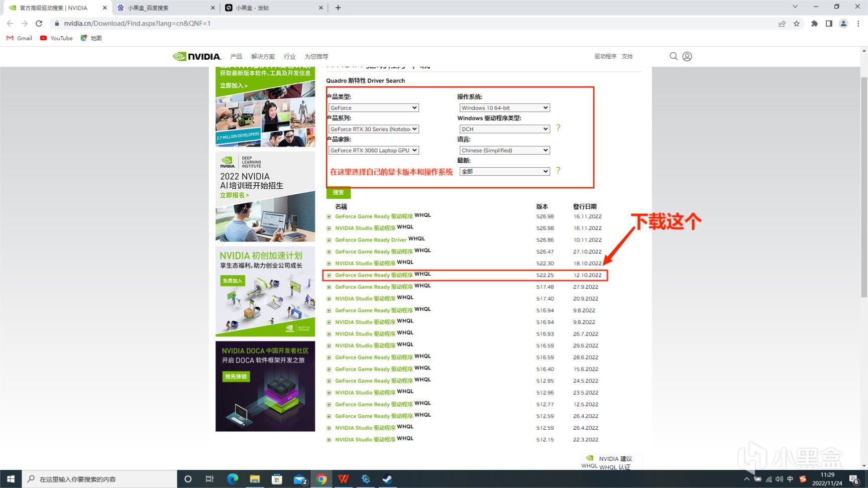The height and width of the screenshot is (488, 868).
Task: Open the 地图 bookmark
Action: [x=91, y=38]
